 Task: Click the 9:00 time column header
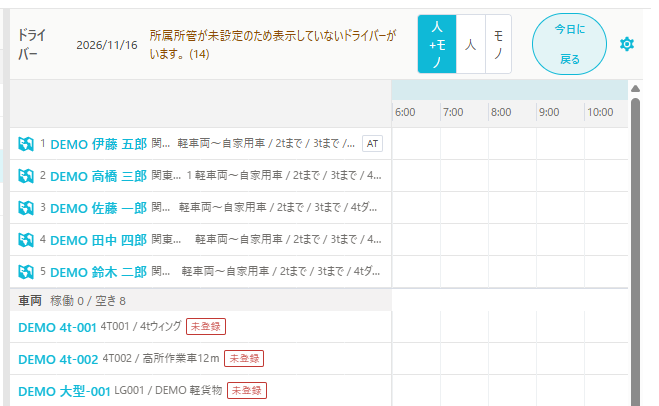pyautogui.click(x=549, y=112)
